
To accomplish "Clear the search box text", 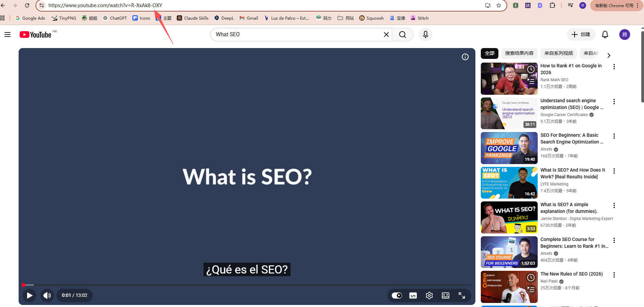I will [386, 35].
